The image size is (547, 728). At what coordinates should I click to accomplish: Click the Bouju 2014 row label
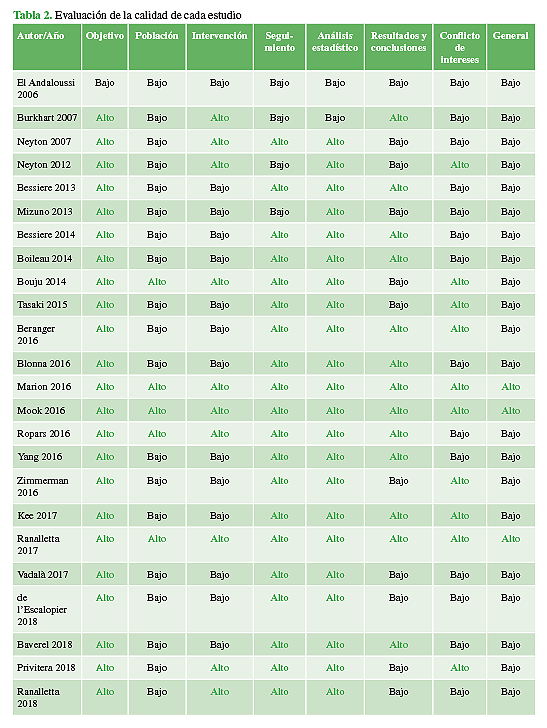point(41,282)
